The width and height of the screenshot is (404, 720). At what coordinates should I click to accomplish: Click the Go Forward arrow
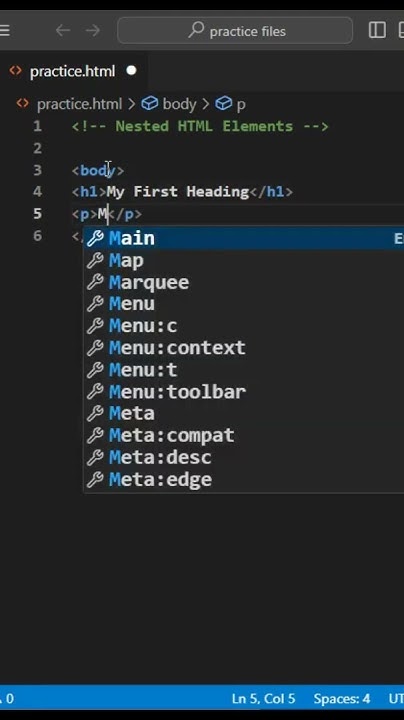93,30
